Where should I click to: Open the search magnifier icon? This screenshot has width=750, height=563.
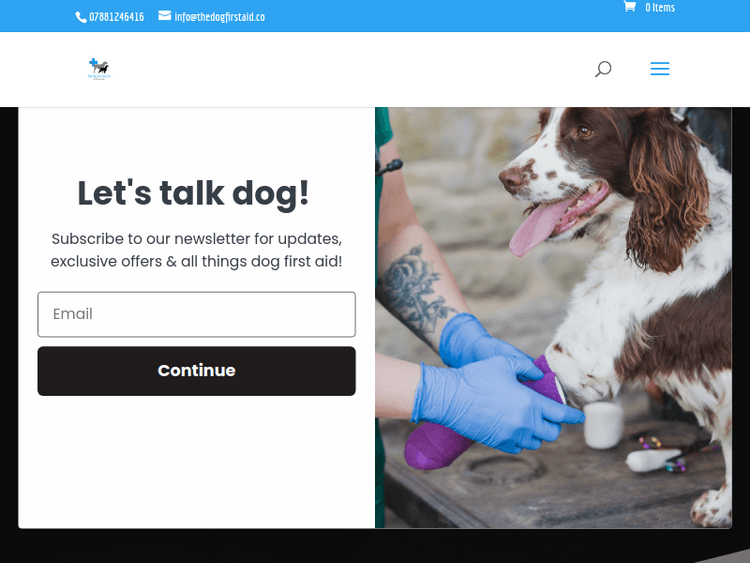click(x=603, y=69)
